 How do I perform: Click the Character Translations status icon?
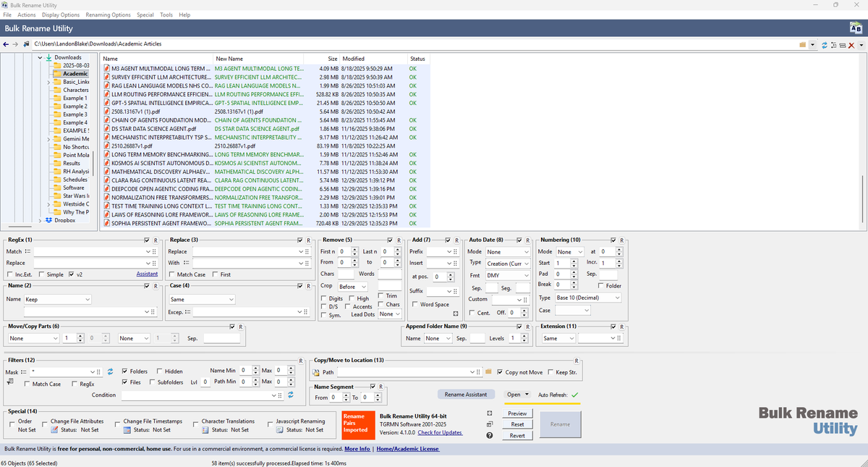click(205, 430)
